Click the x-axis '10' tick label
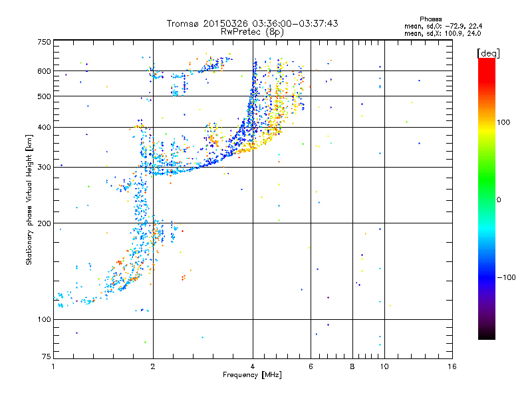 (384, 366)
